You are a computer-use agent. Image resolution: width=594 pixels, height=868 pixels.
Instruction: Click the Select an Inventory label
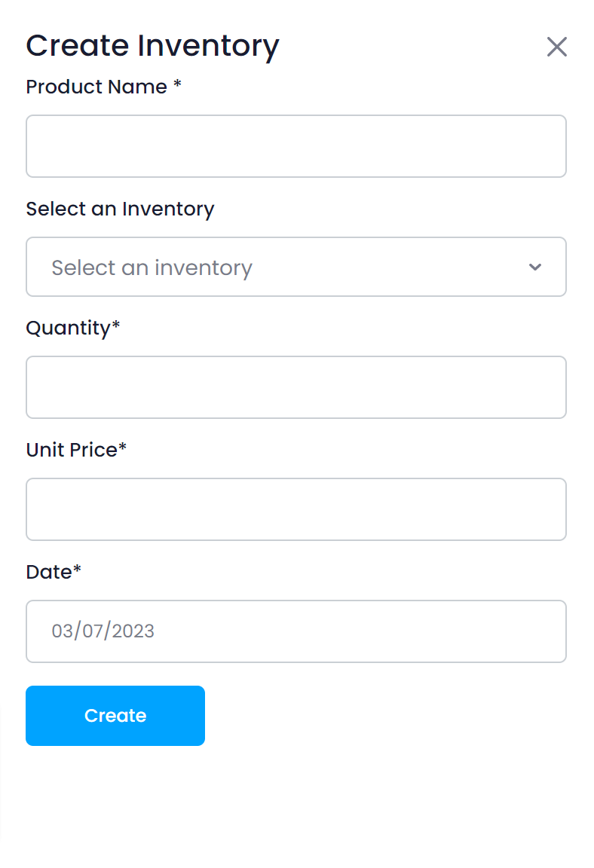pyautogui.click(x=120, y=209)
